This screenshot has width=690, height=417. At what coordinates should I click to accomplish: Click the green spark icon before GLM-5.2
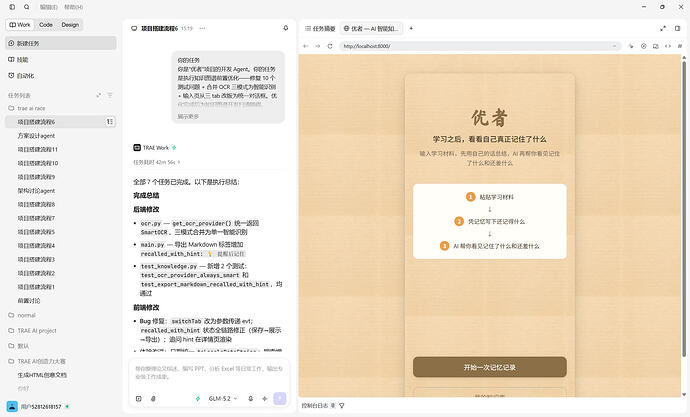pos(198,399)
